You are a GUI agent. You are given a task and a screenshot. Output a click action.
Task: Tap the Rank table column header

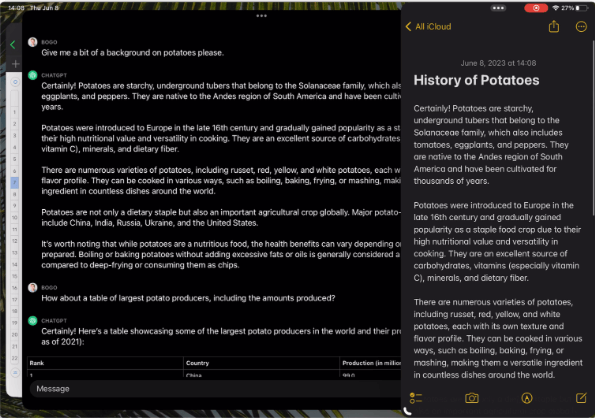pos(37,363)
